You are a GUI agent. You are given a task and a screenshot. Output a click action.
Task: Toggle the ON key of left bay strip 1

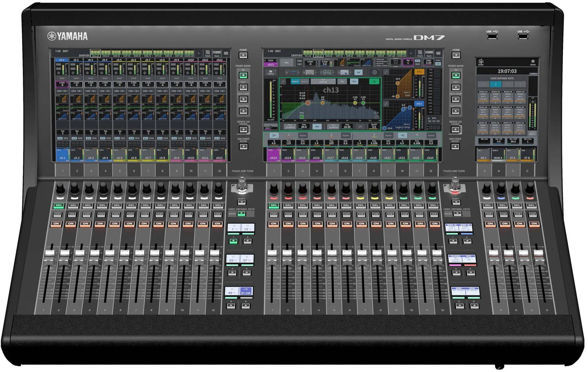tap(56, 224)
